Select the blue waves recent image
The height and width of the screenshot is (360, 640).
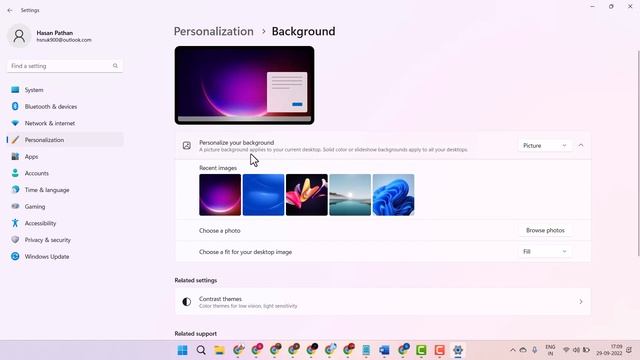pos(263,195)
